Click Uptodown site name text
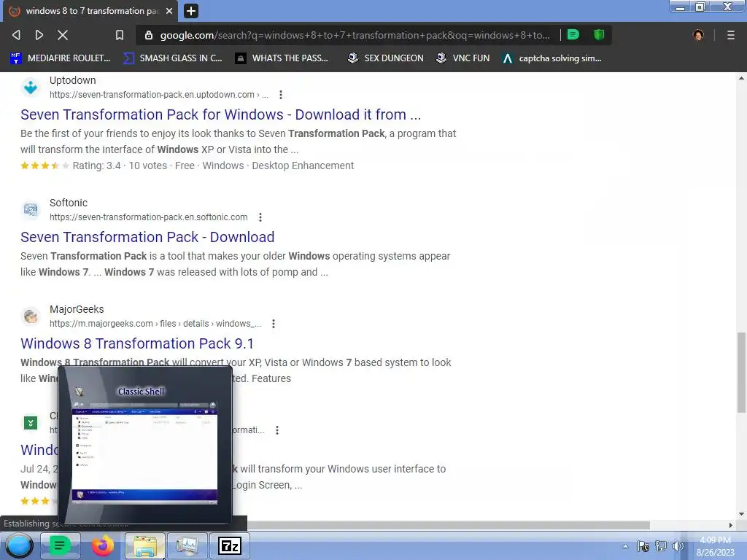Image resolution: width=747 pixels, height=560 pixels. (73, 80)
